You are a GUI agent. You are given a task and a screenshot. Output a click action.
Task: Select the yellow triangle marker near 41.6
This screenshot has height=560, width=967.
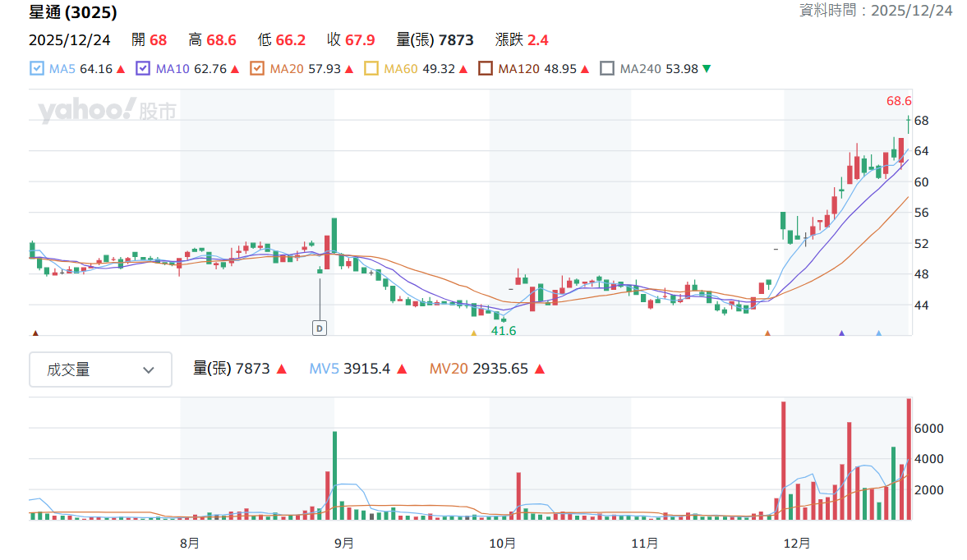[473, 333]
